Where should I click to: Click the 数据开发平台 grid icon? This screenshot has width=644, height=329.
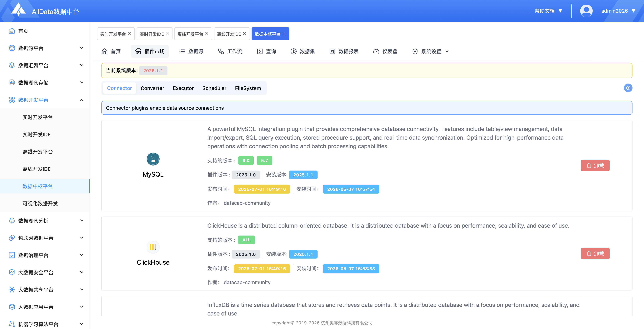coord(12,100)
